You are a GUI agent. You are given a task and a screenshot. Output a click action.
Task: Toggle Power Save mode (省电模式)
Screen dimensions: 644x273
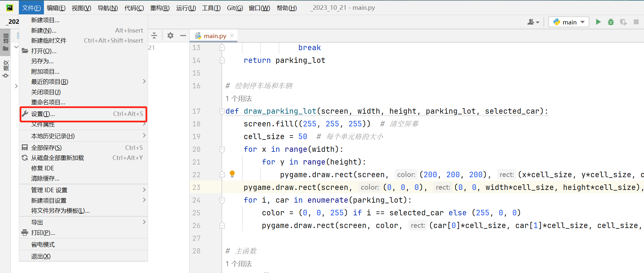pyautogui.click(x=43, y=244)
